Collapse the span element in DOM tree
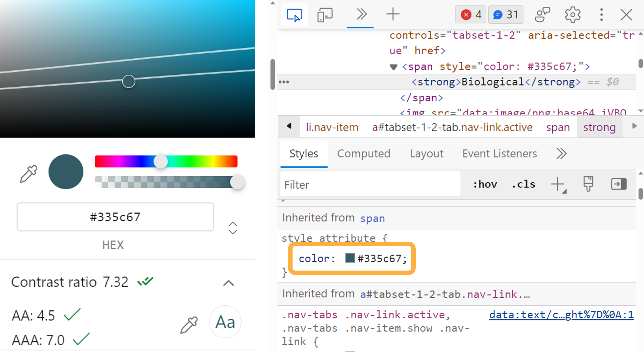The width and height of the screenshot is (644, 352). point(393,67)
